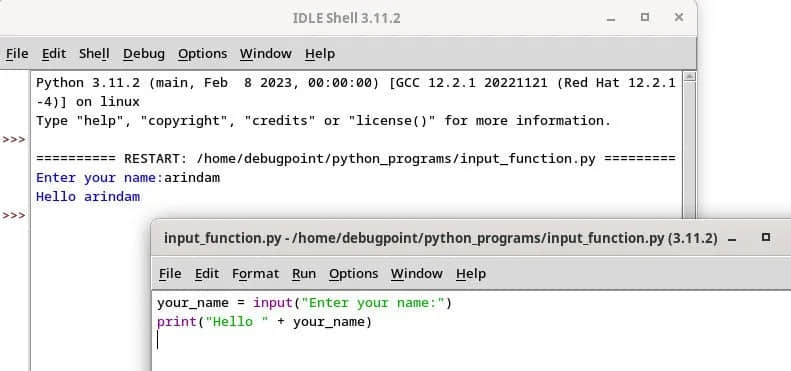The width and height of the screenshot is (791, 371).
Task: Click 'Enter your name:arindam' shell line
Action: [x=128, y=178]
